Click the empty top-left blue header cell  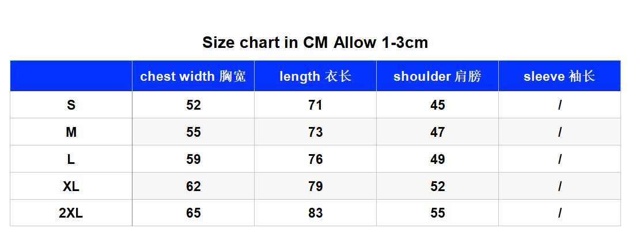(71, 76)
